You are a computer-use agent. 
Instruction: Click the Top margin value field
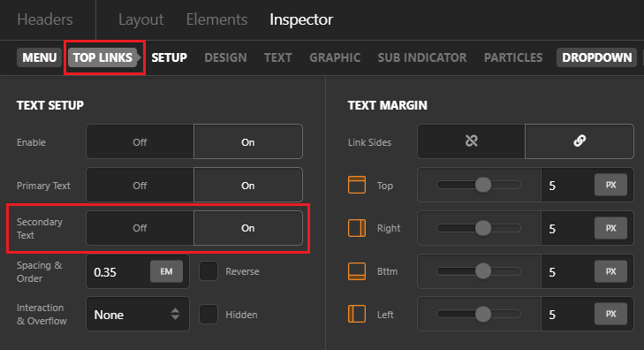568,186
